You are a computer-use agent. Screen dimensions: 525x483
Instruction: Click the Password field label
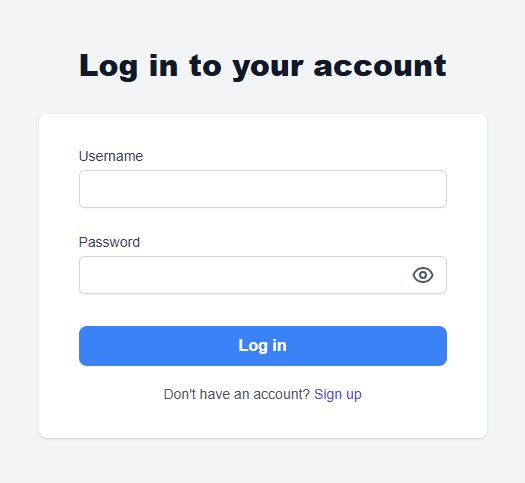coord(109,242)
